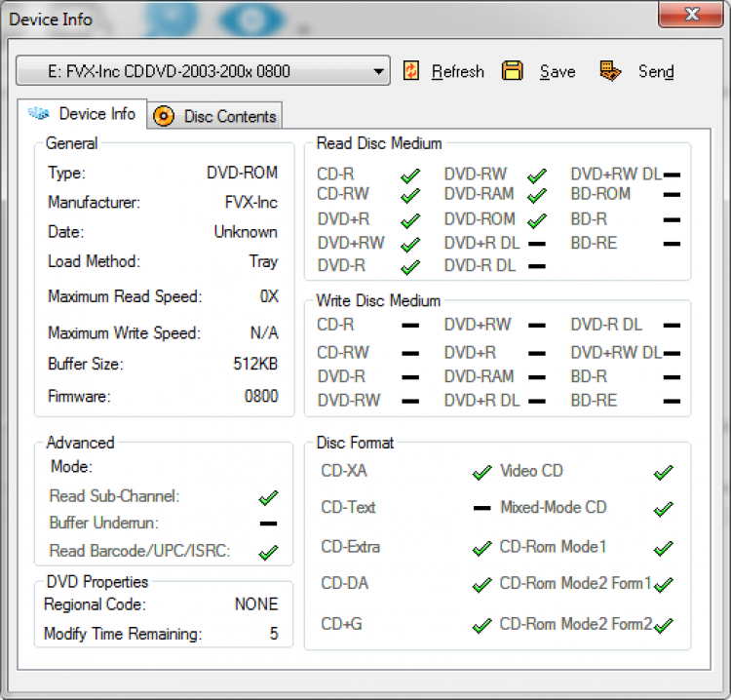Click the DVD-RAM read support checkmark
The image size is (731, 700).
pyautogui.click(x=537, y=195)
